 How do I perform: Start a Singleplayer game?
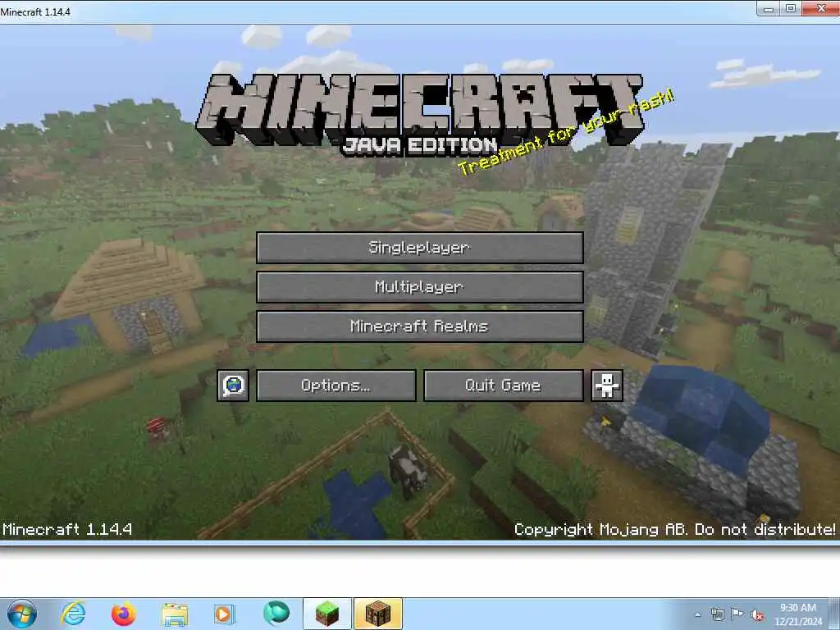click(419, 248)
